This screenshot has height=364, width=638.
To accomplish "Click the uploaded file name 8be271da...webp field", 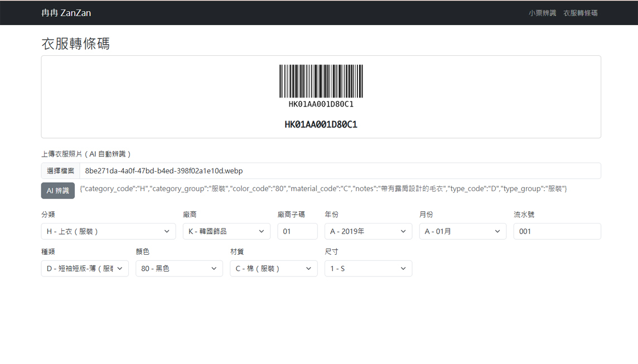I will (x=340, y=171).
